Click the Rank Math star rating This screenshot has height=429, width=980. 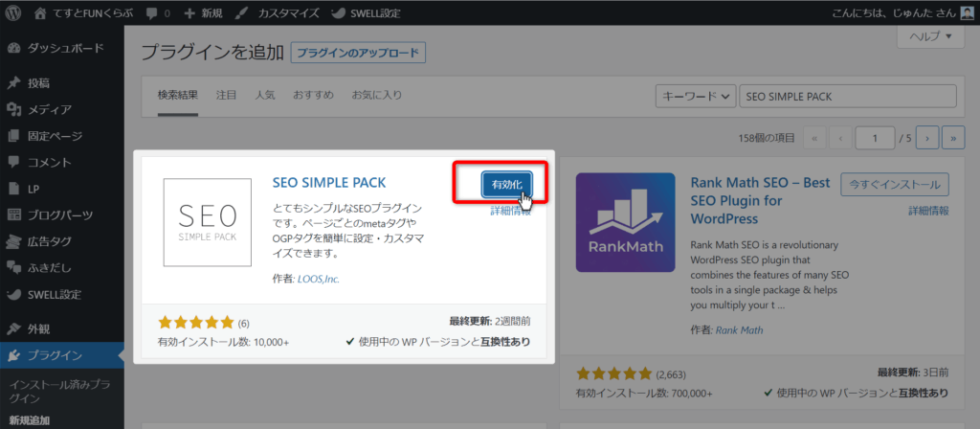point(613,374)
